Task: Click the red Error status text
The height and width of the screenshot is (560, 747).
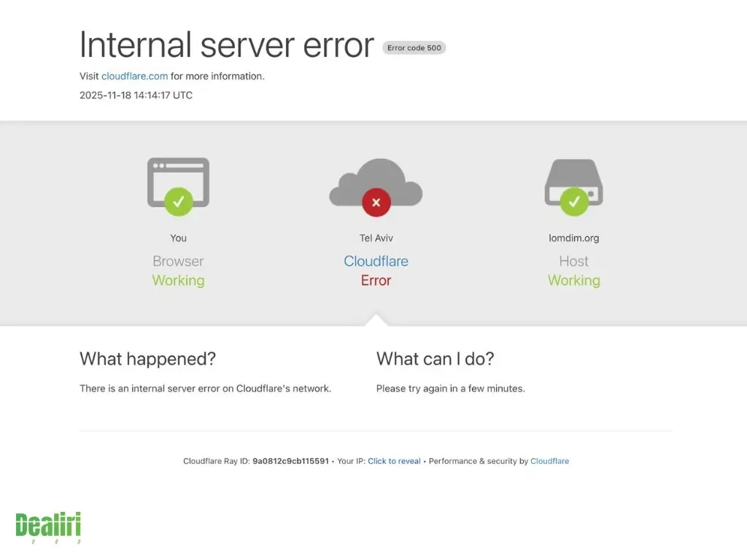Action: pos(376,281)
